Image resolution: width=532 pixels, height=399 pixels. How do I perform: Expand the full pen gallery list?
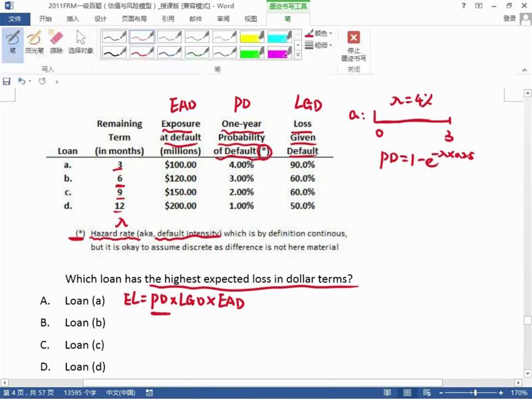coord(298,55)
